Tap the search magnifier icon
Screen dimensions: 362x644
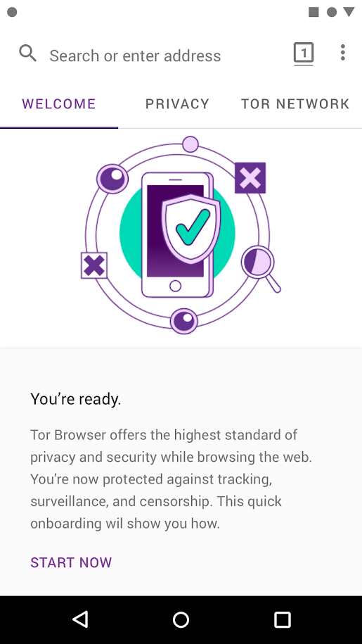pyautogui.click(x=28, y=53)
